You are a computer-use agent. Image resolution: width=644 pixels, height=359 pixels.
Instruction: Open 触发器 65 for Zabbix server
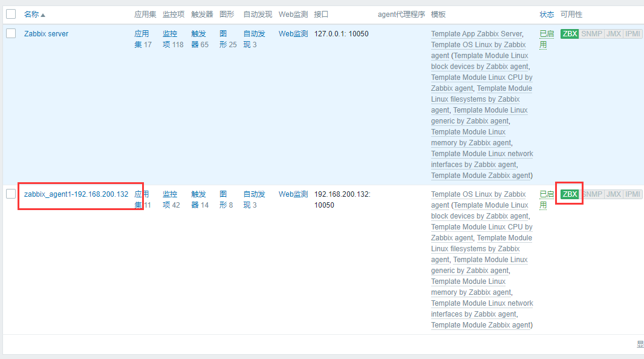(x=200, y=39)
